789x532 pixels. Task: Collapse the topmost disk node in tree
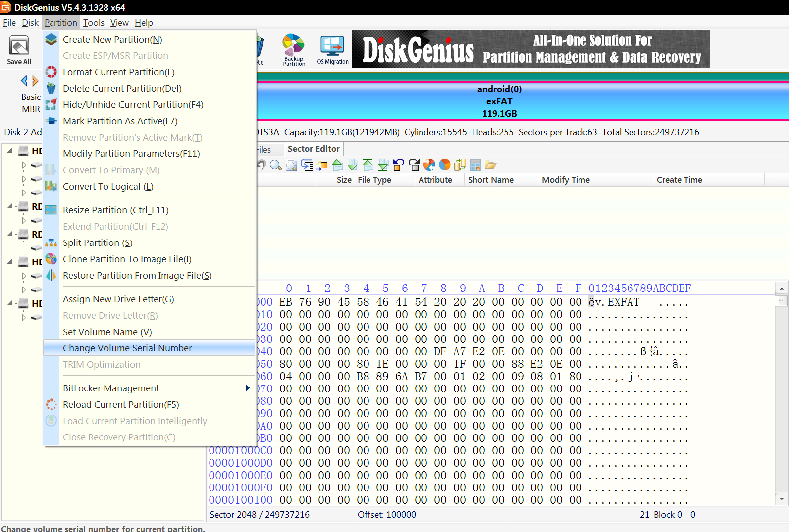point(10,151)
